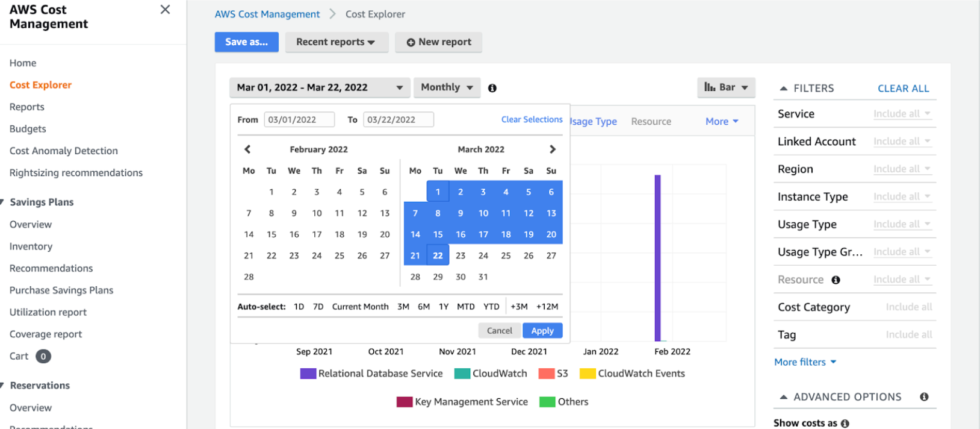Open Instance Type Include all dropdown
The image size is (980, 429).
pyautogui.click(x=902, y=197)
